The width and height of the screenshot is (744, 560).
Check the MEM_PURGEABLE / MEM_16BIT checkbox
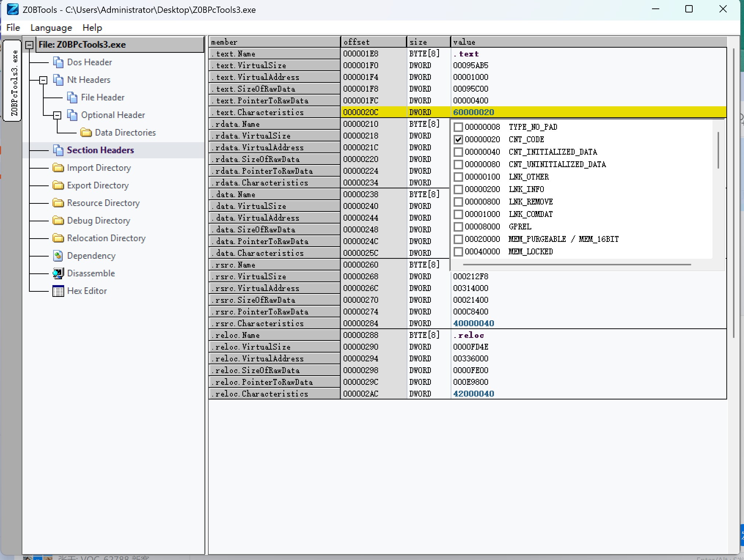458,239
